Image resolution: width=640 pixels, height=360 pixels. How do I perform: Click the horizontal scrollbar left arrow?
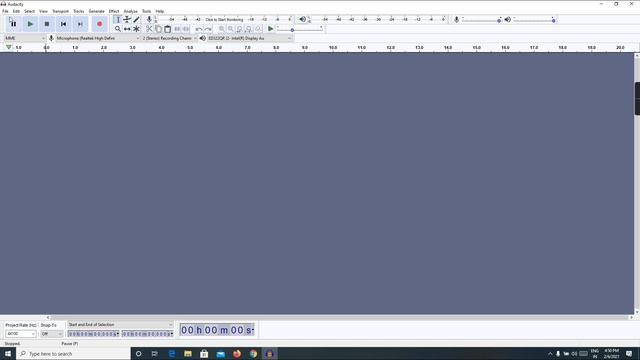(x=48, y=318)
